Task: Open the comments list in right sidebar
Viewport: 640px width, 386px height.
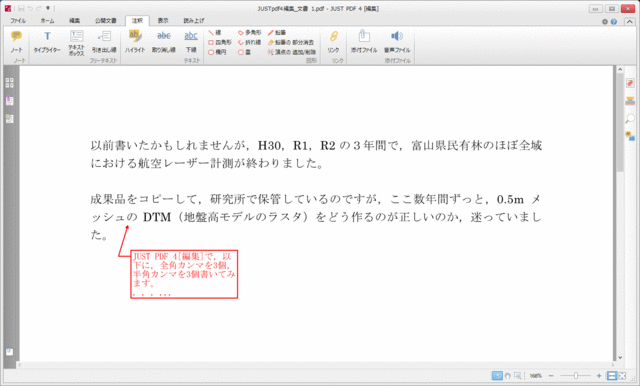Action: pos(630,136)
